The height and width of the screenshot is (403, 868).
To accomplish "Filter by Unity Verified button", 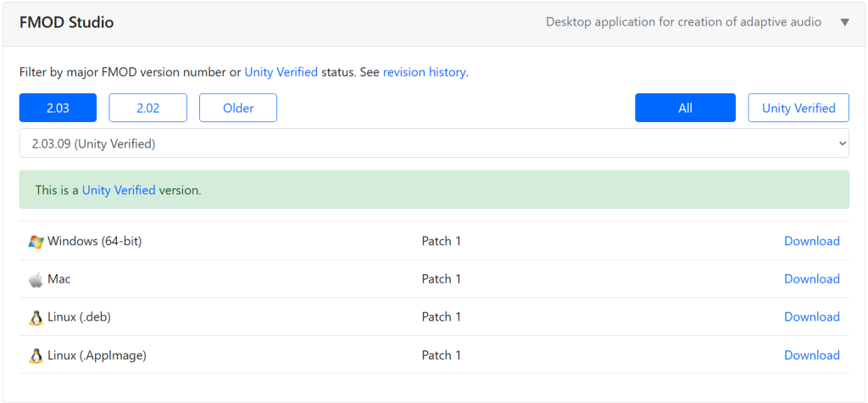I will click(798, 108).
